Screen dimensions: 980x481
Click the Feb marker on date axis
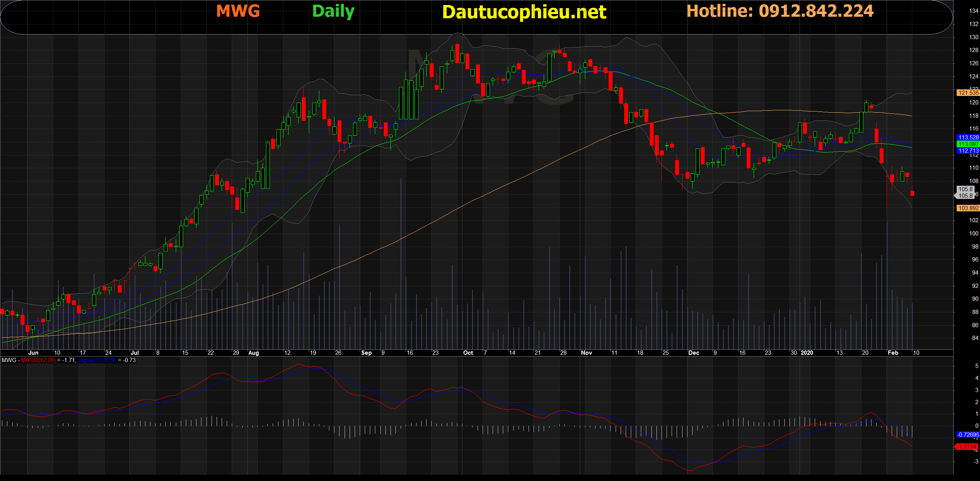[x=893, y=353]
